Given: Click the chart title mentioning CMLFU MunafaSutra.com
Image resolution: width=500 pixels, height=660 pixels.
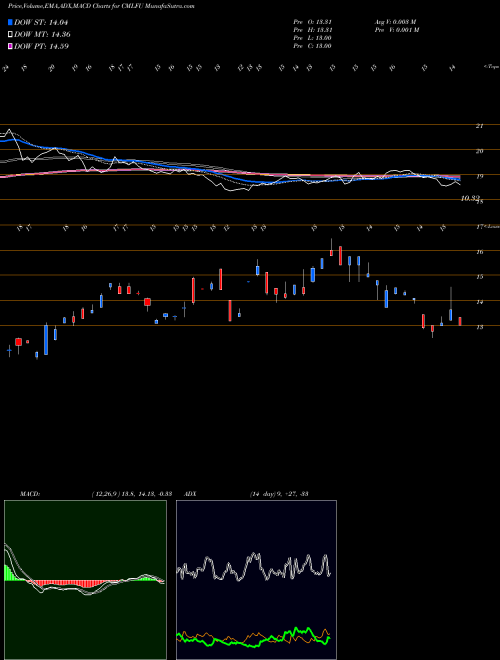Looking at the screenshot, I should click(x=101, y=6).
